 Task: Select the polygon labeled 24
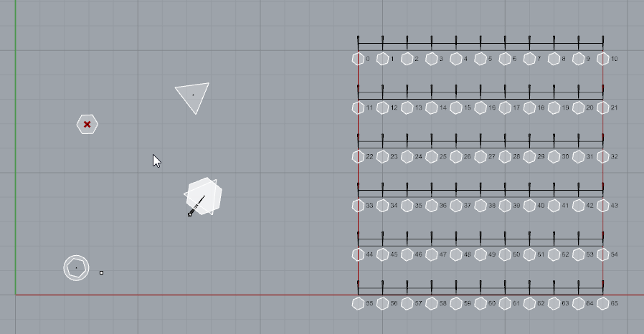pyautogui.click(x=407, y=156)
